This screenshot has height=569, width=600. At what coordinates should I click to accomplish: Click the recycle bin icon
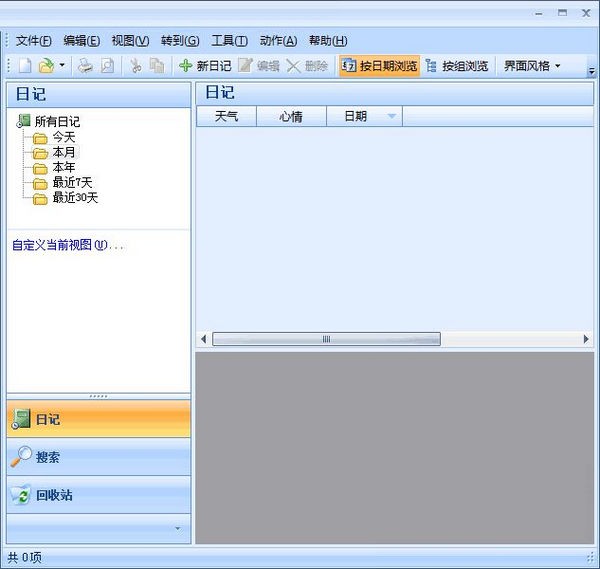21,494
